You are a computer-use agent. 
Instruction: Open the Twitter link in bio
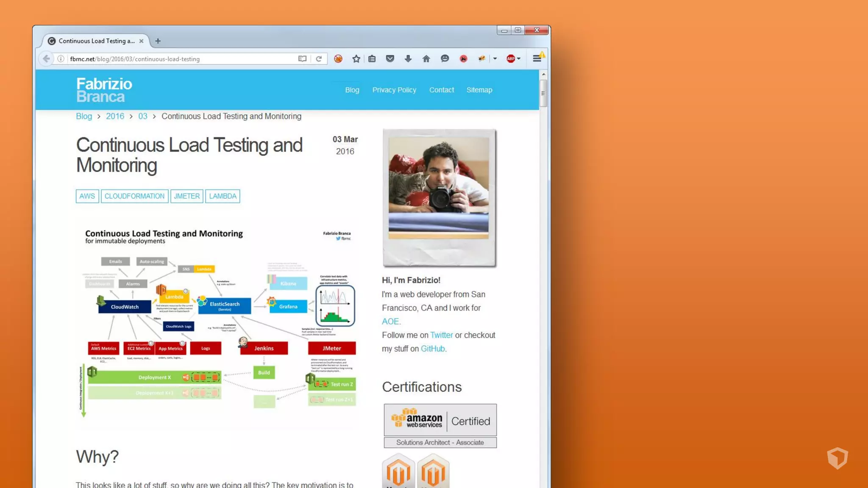442,335
